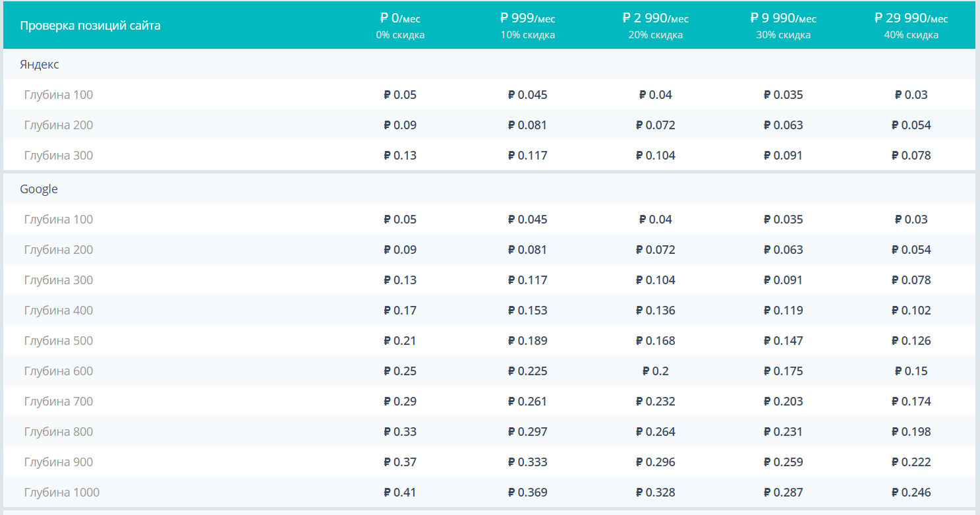Select the '₽ 0/мес' plan header
Viewport: 980px width, 515px height.
click(x=400, y=18)
